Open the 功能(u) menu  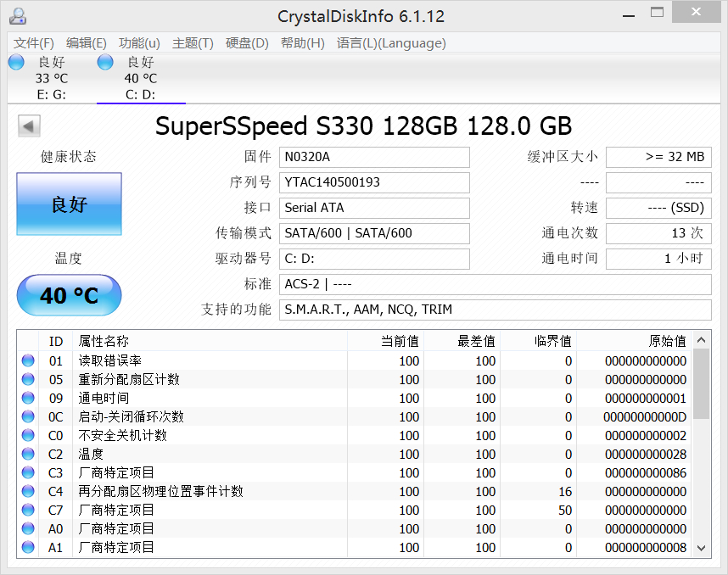click(x=139, y=43)
